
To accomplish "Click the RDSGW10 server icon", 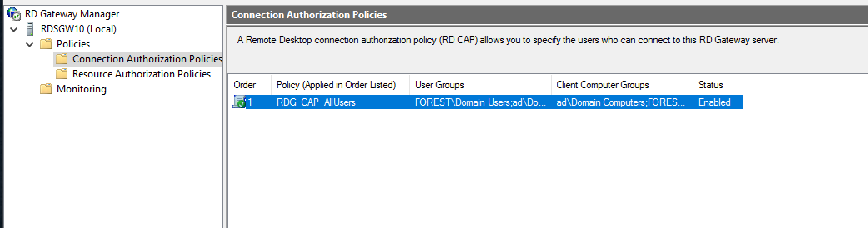I will click(30, 29).
